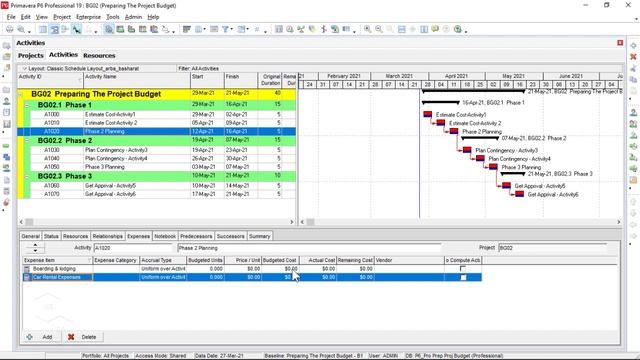
Task: Open the Enterprise menu
Action: point(88,17)
